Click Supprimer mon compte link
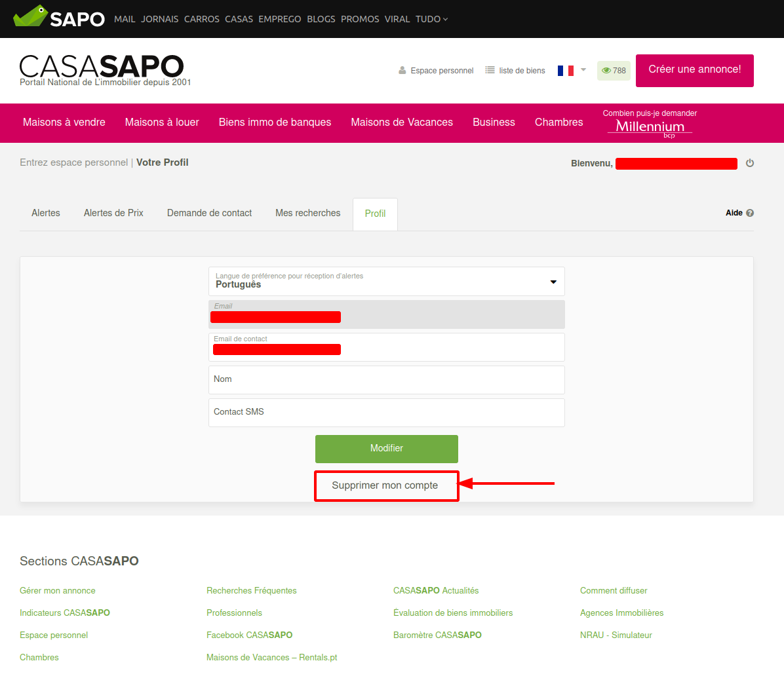The height and width of the screenshot is (680, 784). point(385,485)
